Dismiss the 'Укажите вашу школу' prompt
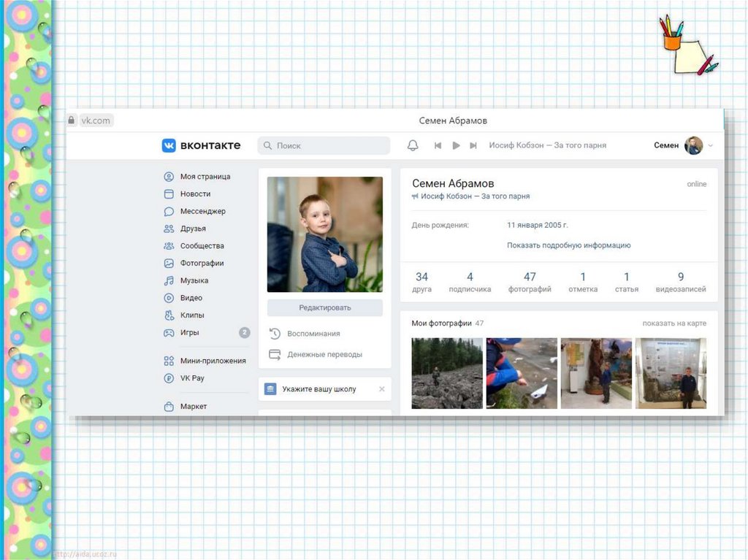Screen dimensions: 748x560 (x=381, y=389)
